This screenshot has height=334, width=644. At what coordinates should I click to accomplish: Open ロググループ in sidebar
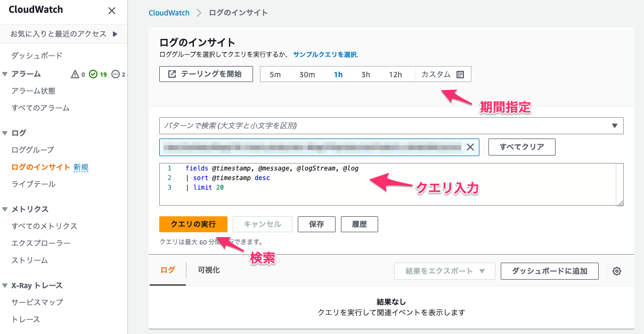32,150
